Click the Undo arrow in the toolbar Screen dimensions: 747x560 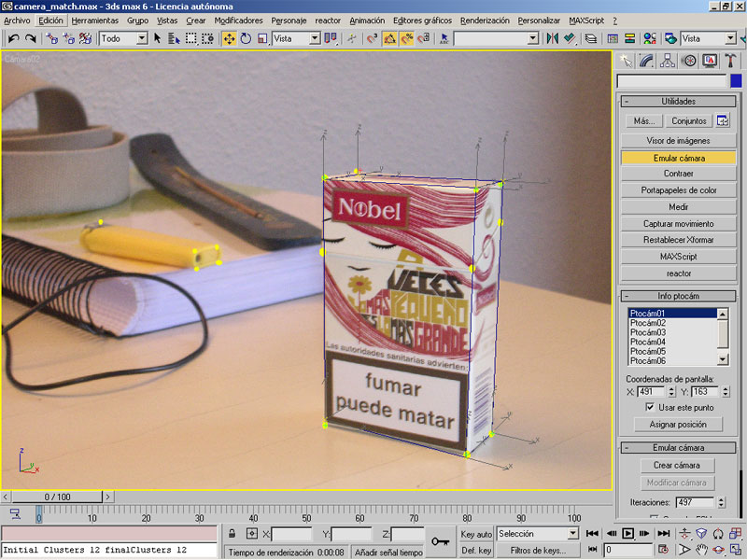14,38
